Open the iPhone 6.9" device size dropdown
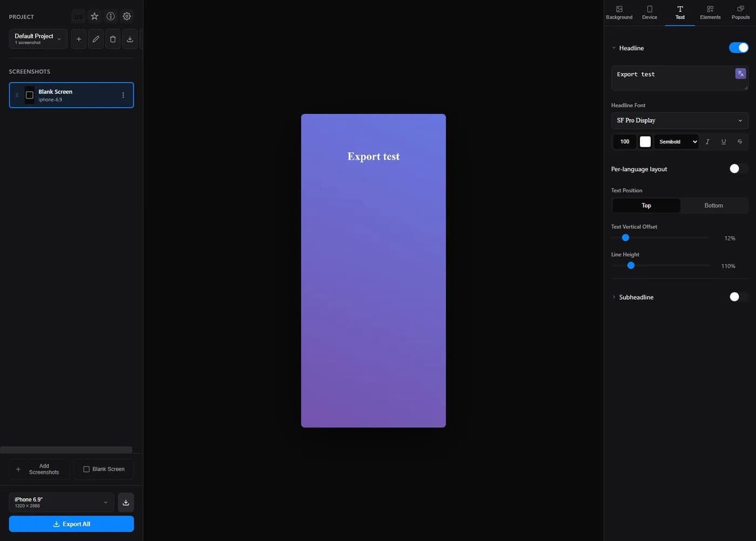 [x=62, y=502]
